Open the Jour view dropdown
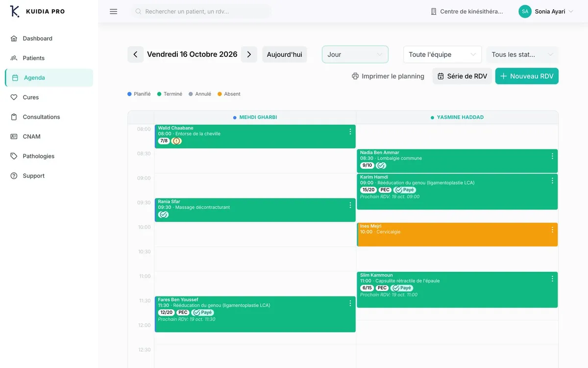Viewport: 588px width, 368px height. point(355,54)
